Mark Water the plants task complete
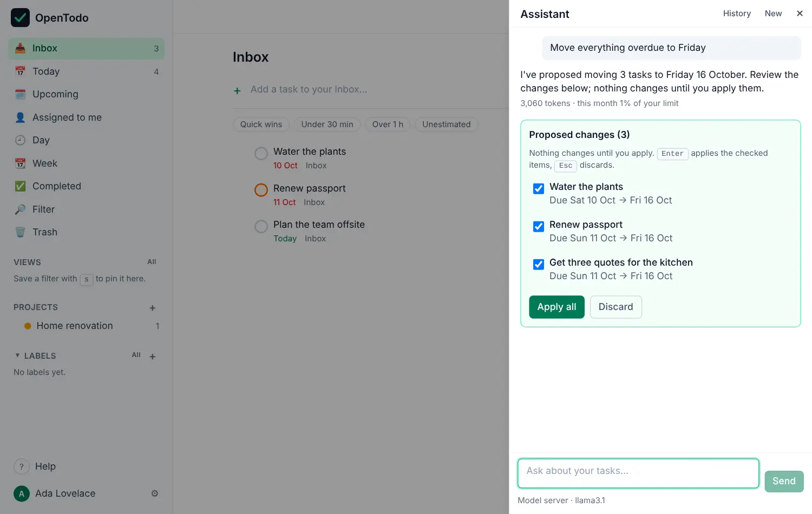The image size is (812, 514). 261,154
